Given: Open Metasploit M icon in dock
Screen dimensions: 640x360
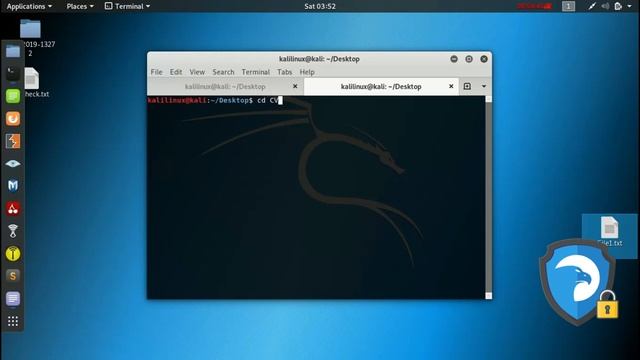Looking at the screenshot, I should [x=13, y=186].
